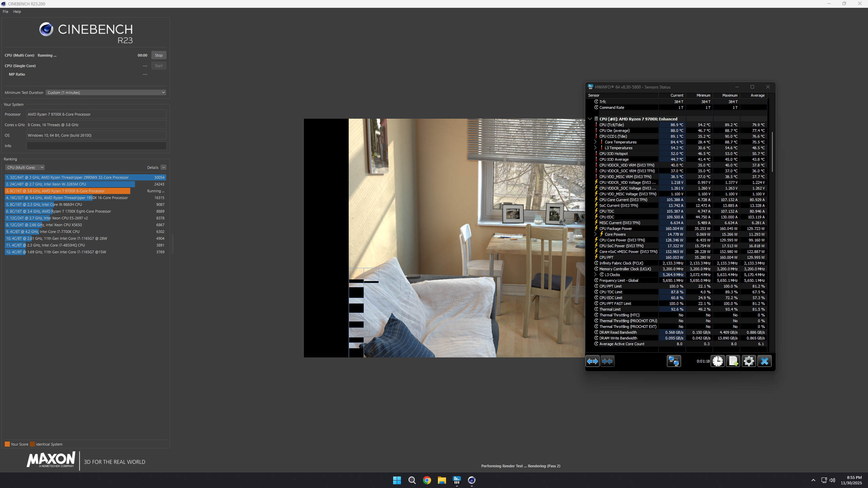Viewport: 868px width, 488px height.
Task: Click the Maximum column header
Action: pyautogui.click(x=726, y=95)
